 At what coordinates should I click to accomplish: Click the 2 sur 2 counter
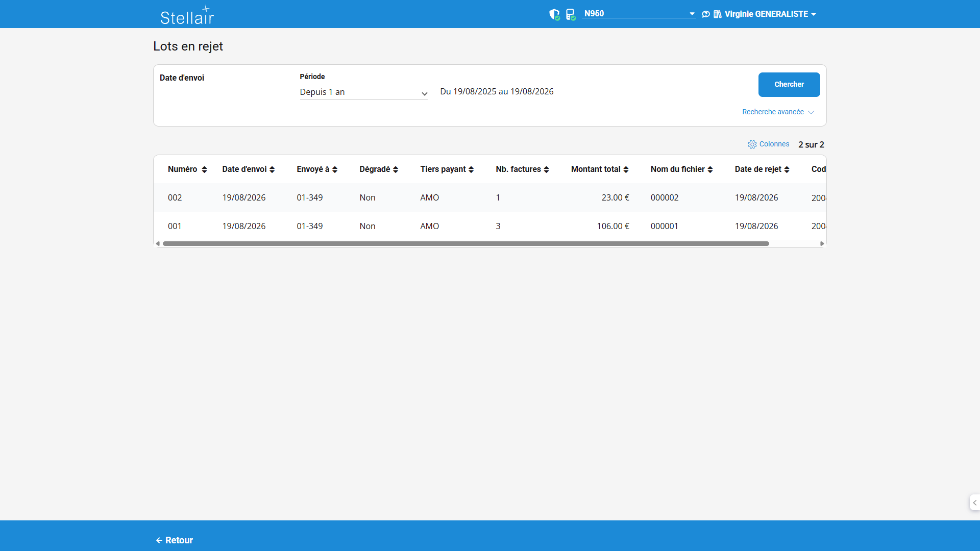point(811,145)
